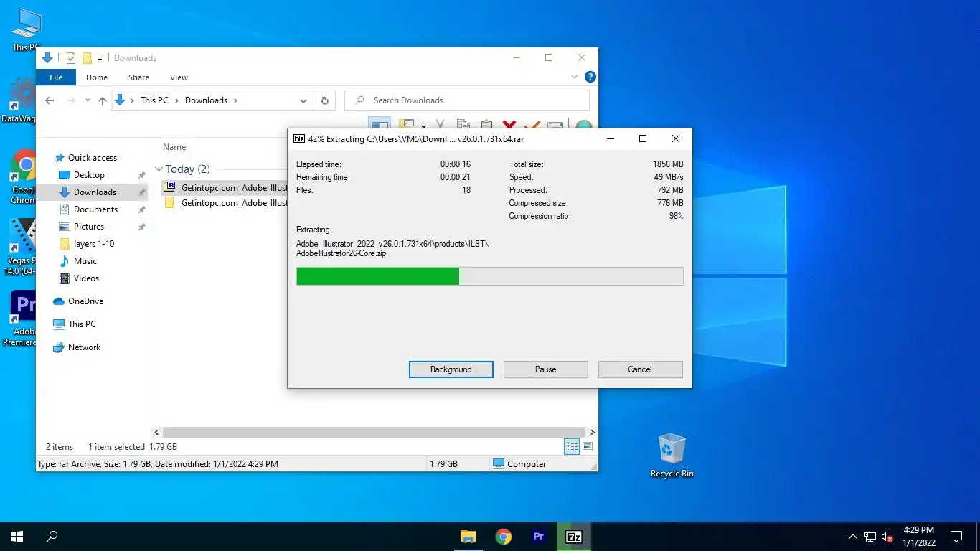The image size is (980, 551).
Task: Unpin Pictures from Quick access
Action: pos(141,227)
